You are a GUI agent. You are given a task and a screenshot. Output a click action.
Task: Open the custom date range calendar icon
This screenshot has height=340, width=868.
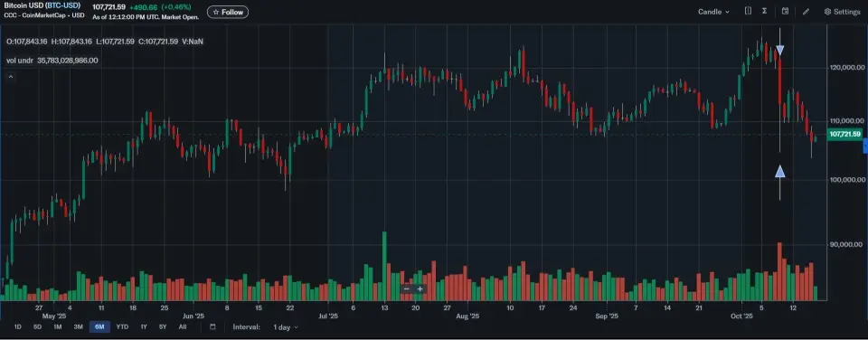[x=212, y=327]
